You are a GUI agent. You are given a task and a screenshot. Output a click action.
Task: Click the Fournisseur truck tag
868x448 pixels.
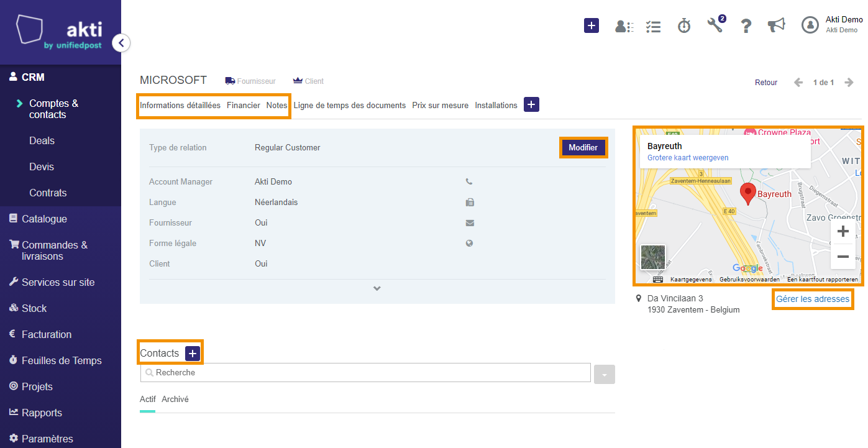(250, 81)
